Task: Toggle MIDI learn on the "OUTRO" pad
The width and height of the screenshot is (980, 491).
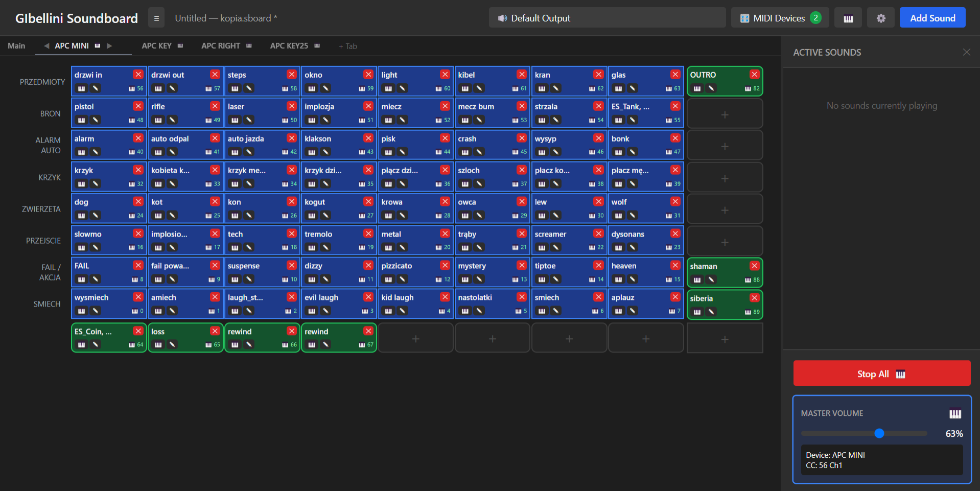Action: click(697, 88)
